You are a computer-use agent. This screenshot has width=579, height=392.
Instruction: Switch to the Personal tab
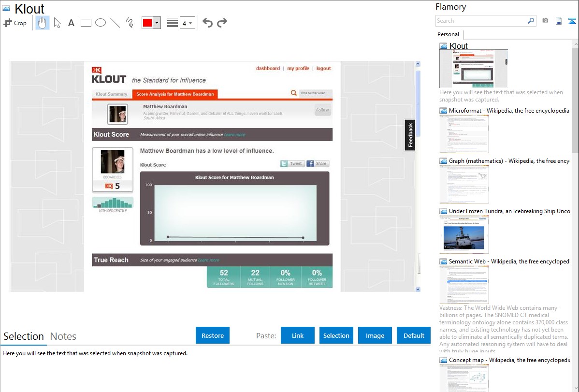click(449, 34)
